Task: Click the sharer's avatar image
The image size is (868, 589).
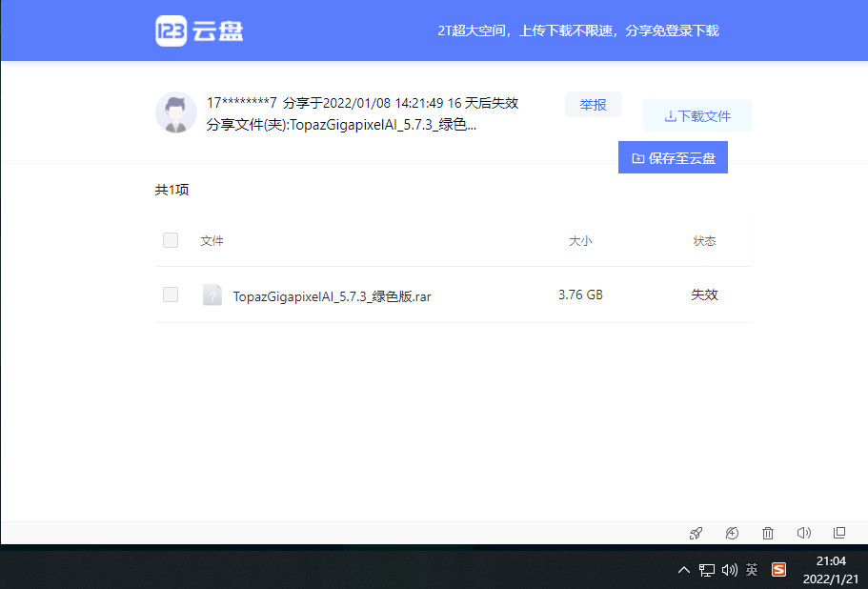Action: [x=176, y=112]
